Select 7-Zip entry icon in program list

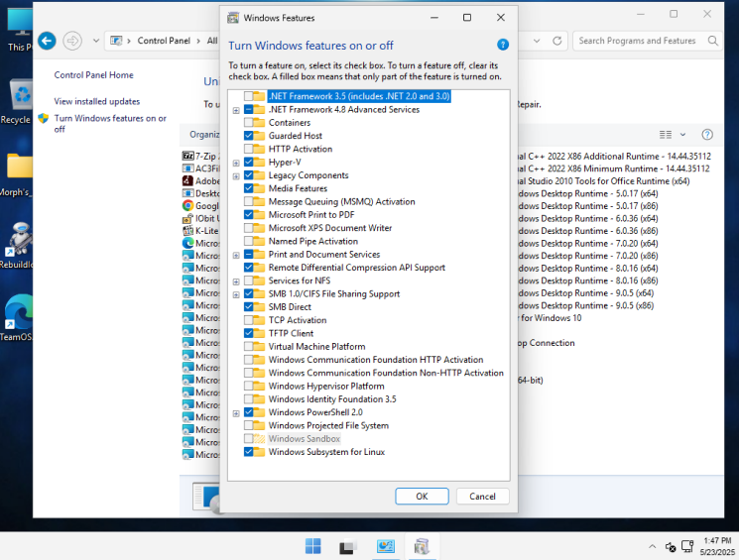pyautogui.click(x=187, y=156)
